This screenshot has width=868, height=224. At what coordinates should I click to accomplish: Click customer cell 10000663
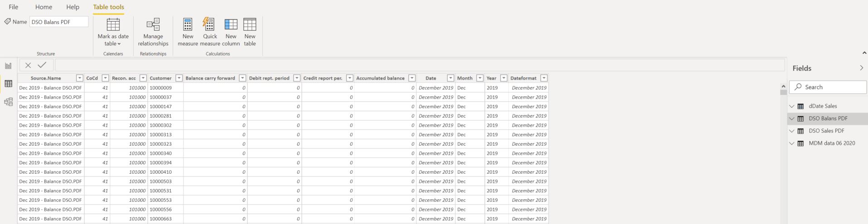[x=165, y=219]
